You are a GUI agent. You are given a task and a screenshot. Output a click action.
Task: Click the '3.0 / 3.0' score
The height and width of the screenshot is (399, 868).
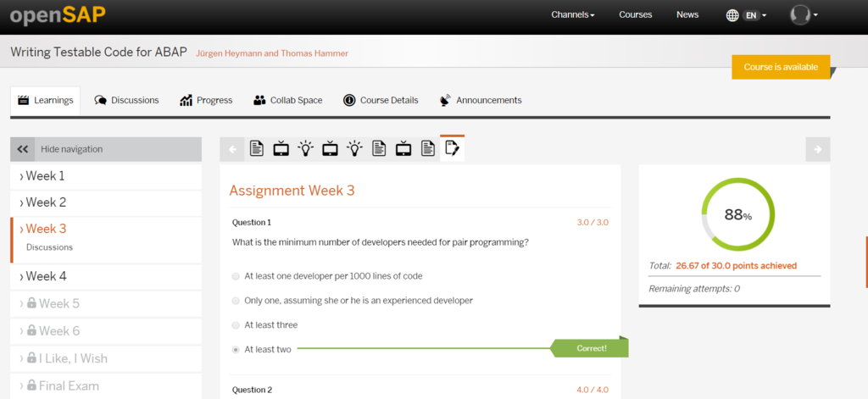(593, 223)
